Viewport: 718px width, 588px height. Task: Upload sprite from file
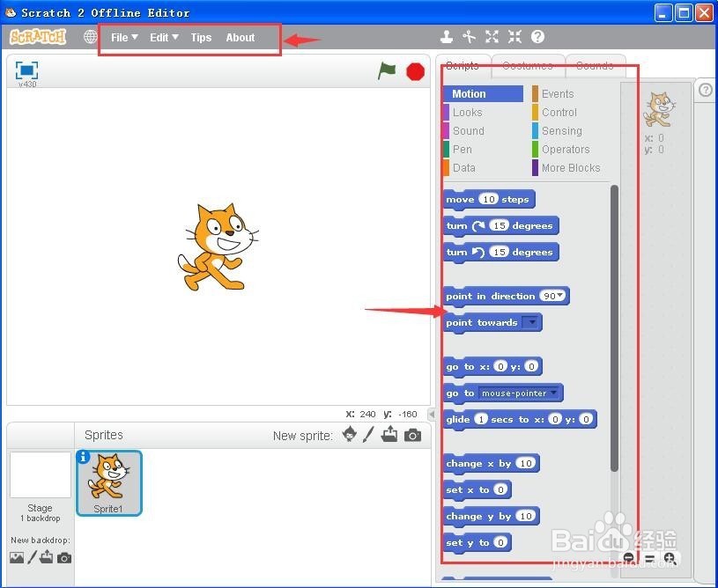(x=389, y=434)
